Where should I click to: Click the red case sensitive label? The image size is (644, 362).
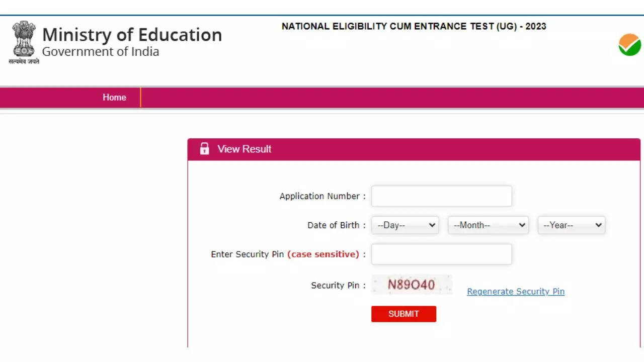pyautogui.click(x=323, y=254)
